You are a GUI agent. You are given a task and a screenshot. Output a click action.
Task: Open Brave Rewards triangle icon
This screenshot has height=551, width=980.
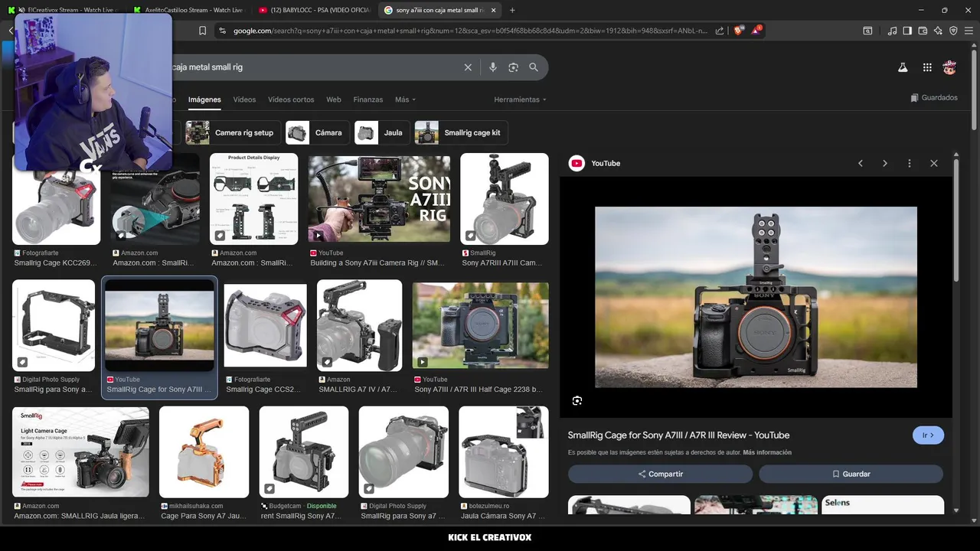[756, 31]
